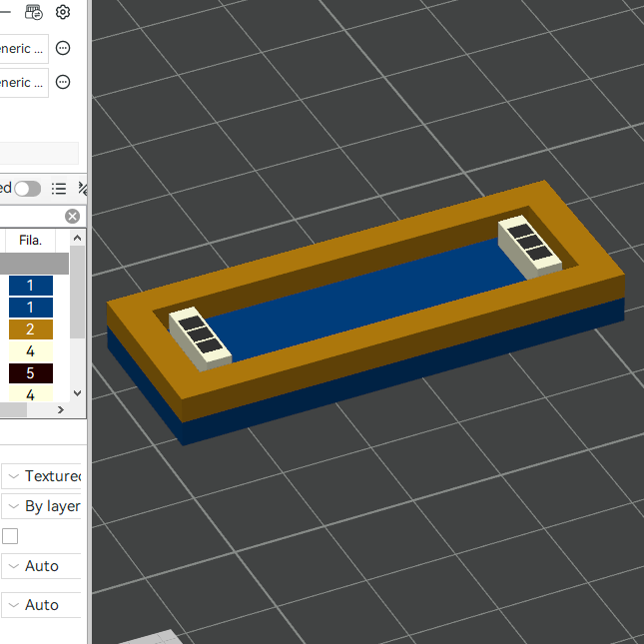Open the By layer print sequence dropdown
Image resolution: width=644 pixels, height=644 pixels.
pos(41,506)
